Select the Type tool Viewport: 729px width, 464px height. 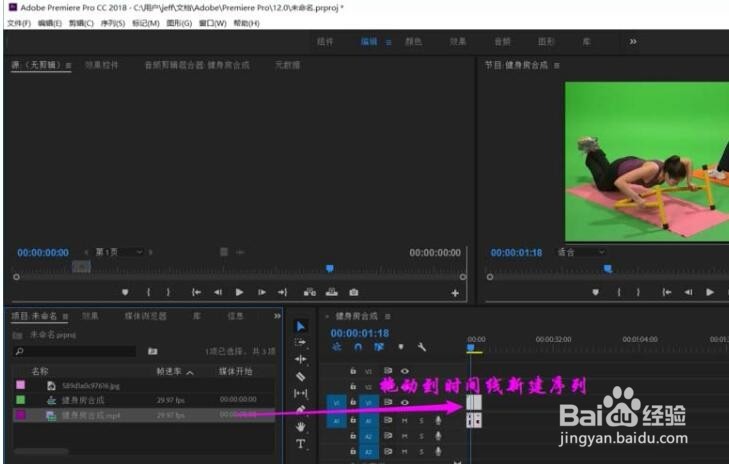click(x=301, y=443)
